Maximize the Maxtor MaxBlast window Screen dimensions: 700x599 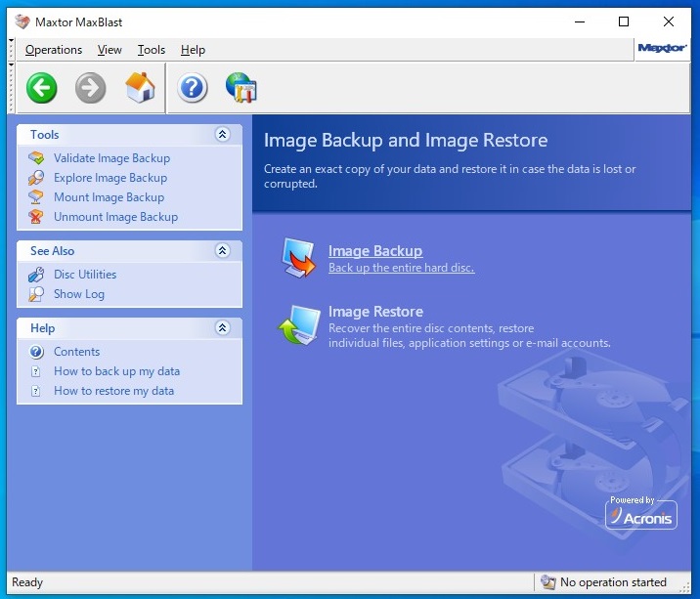click(624, 21)
